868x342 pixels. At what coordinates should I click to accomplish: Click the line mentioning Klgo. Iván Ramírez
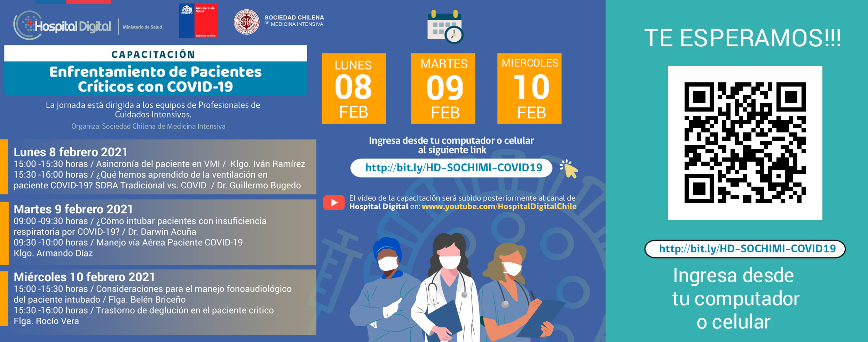pyautogui.click(x=159, y=164)
